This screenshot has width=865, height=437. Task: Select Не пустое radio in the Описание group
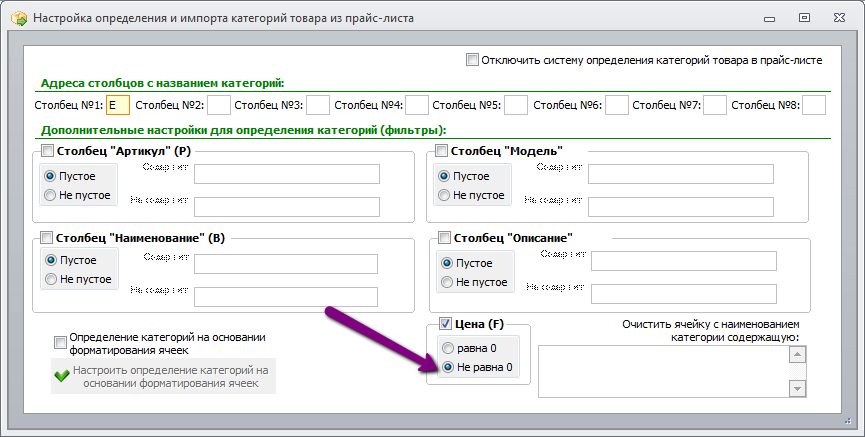click(447, 282)
